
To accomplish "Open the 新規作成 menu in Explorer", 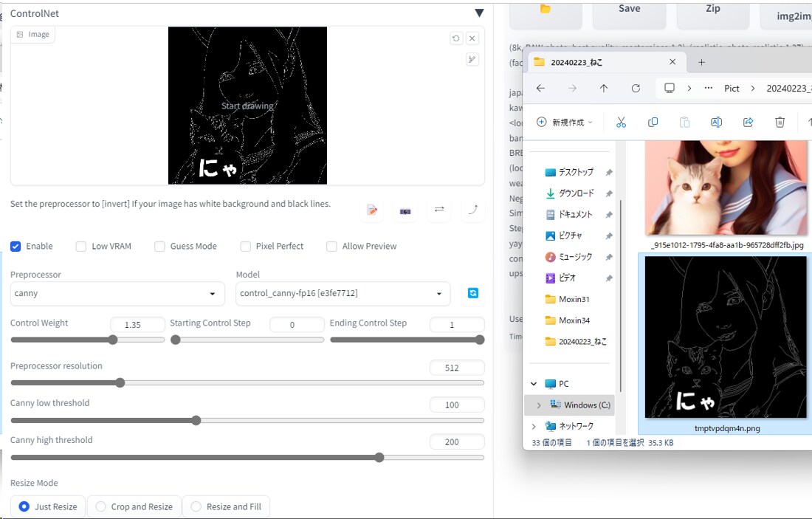I will coord(565,122).
